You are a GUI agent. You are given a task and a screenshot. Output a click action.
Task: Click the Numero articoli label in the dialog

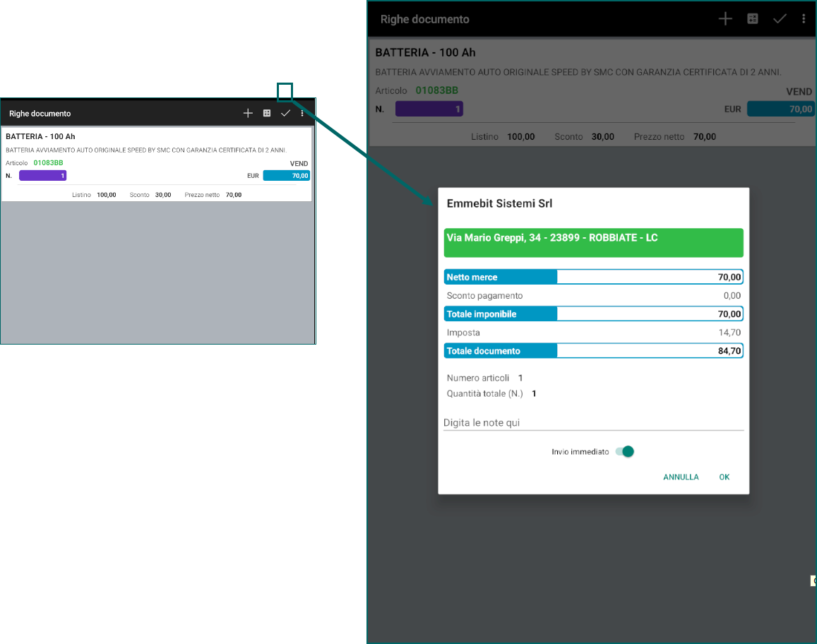478,378
